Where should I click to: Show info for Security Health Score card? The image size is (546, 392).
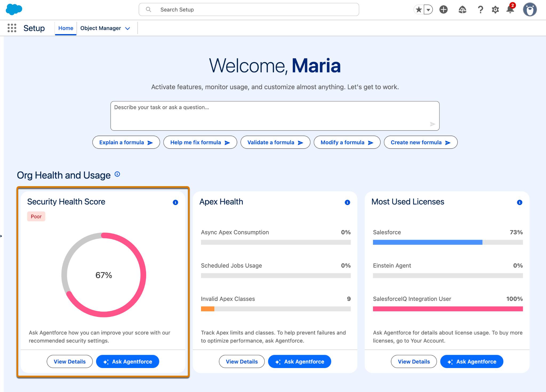click(175, 202)
